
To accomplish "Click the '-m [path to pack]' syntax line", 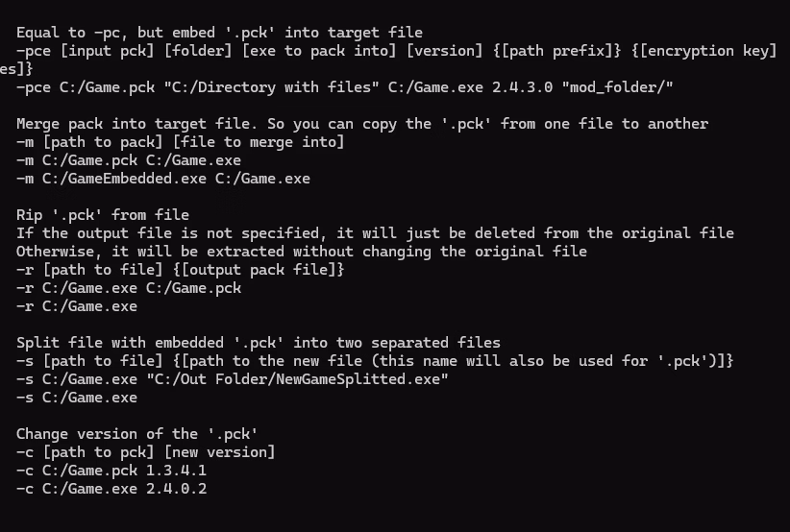I will coord(181,142).
